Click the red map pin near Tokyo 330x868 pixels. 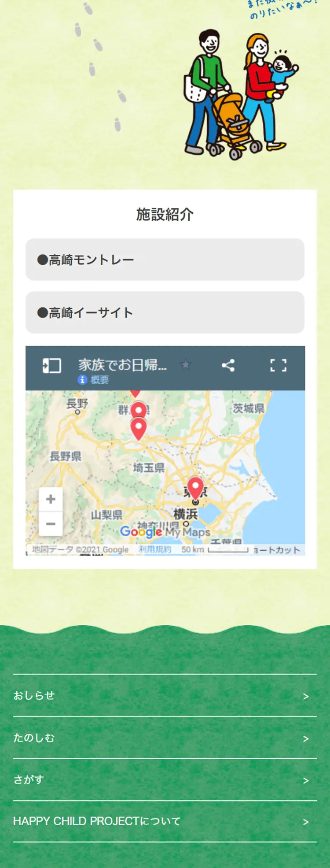(195, 488)
